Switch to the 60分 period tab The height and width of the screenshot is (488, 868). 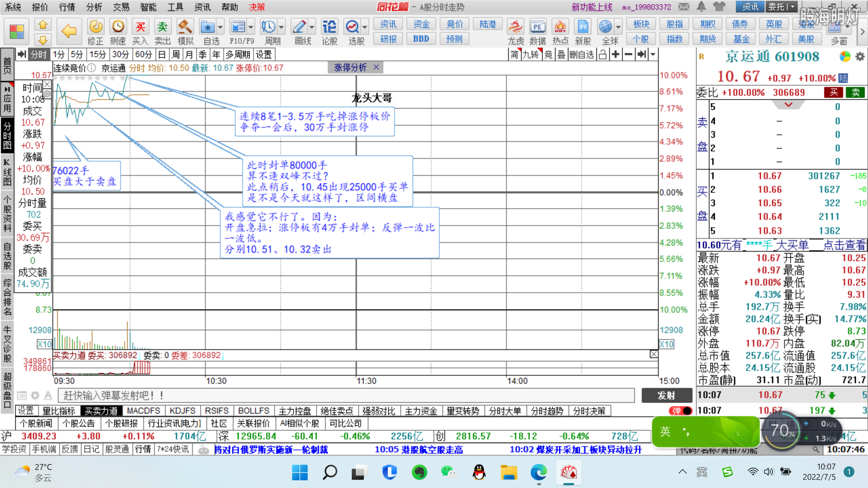143,55
